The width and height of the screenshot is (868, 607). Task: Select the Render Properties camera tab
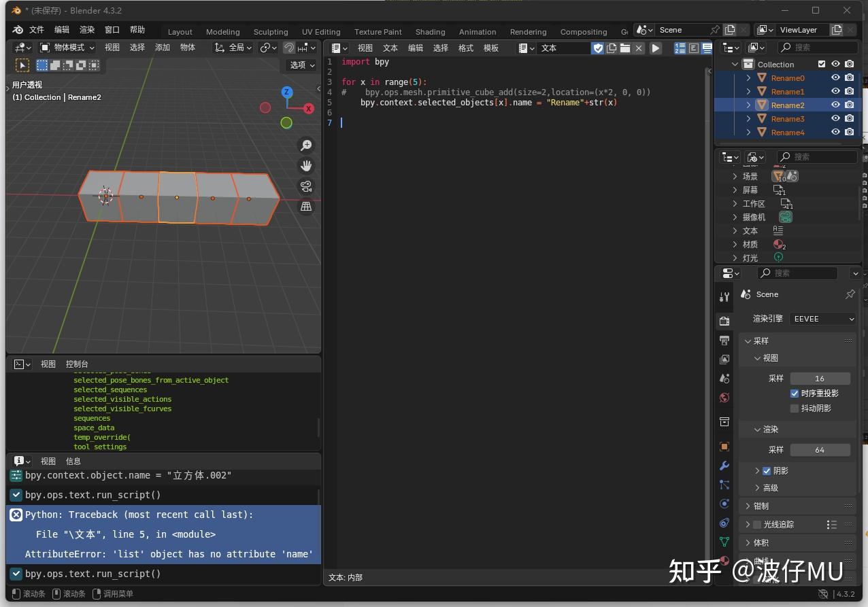pyautogui.click(x=724, y=321)
